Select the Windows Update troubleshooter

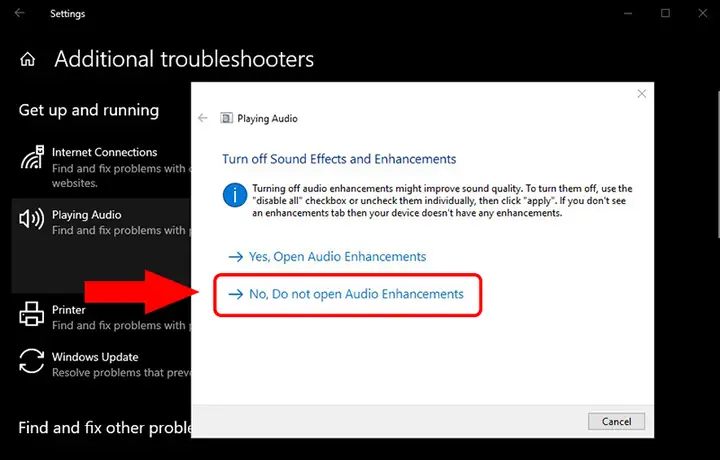coord(101,364)
